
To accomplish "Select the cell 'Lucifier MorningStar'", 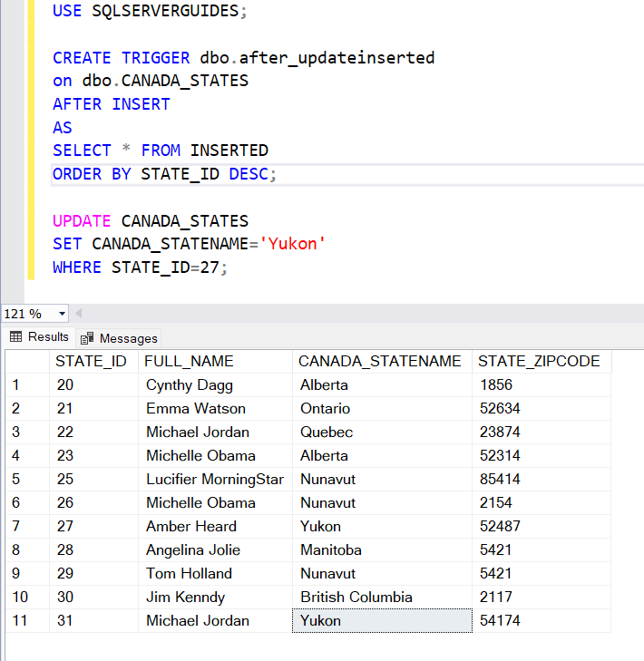I will tap(215, 480).
